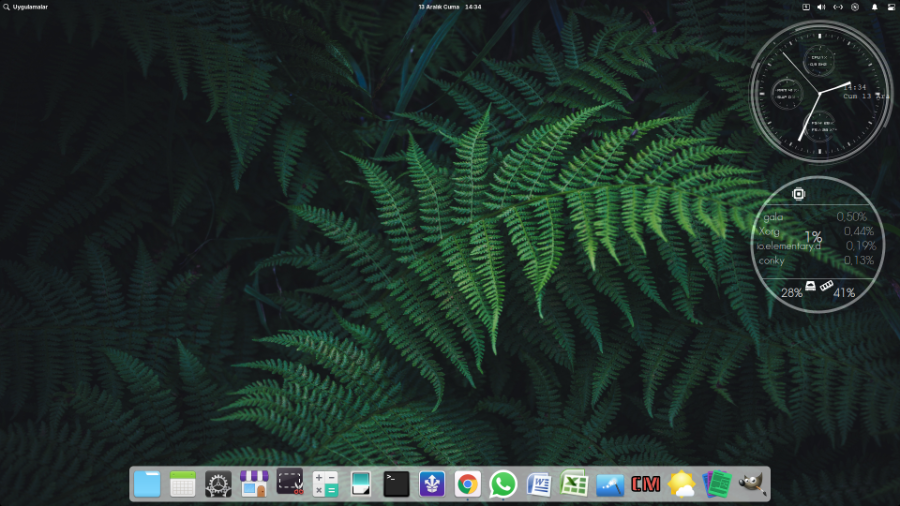Click the red CM app icon
Screen dimensions: 900x506
645,484
